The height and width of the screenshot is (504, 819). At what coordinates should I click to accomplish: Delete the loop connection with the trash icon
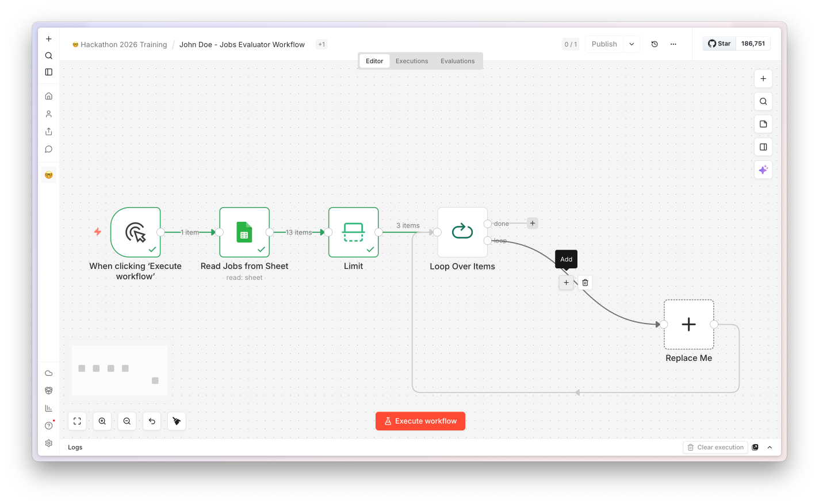point(585,283)
